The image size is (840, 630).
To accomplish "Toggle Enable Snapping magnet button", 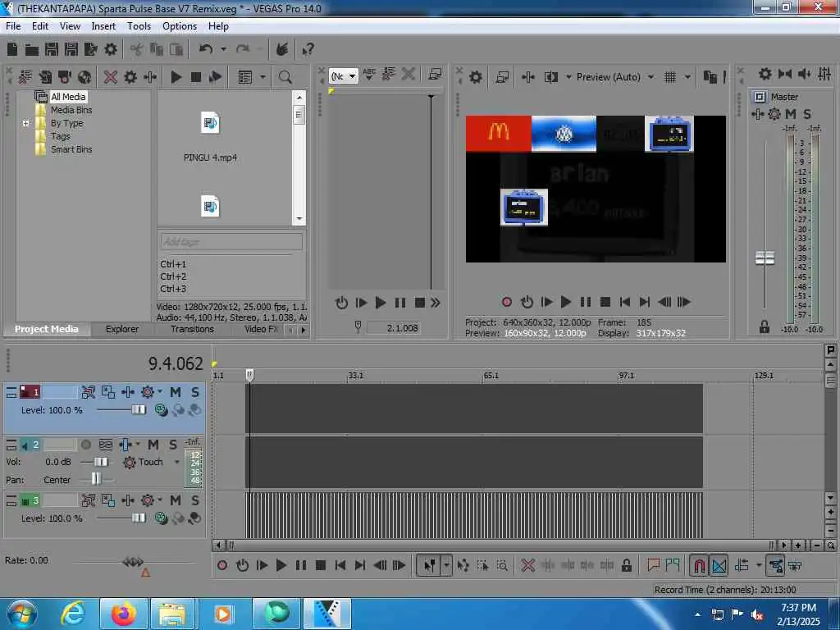I will pyautogui.click(x=699, y=565).
